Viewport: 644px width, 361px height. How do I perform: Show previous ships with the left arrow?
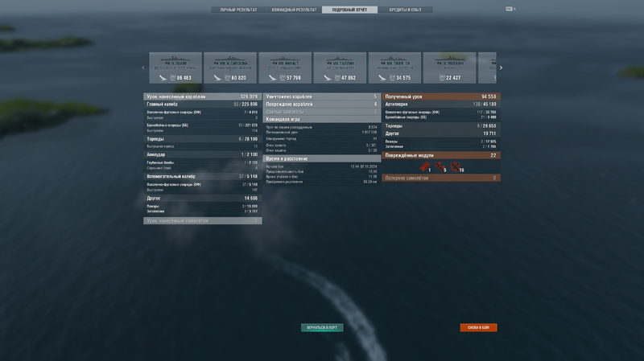(143, 68)
